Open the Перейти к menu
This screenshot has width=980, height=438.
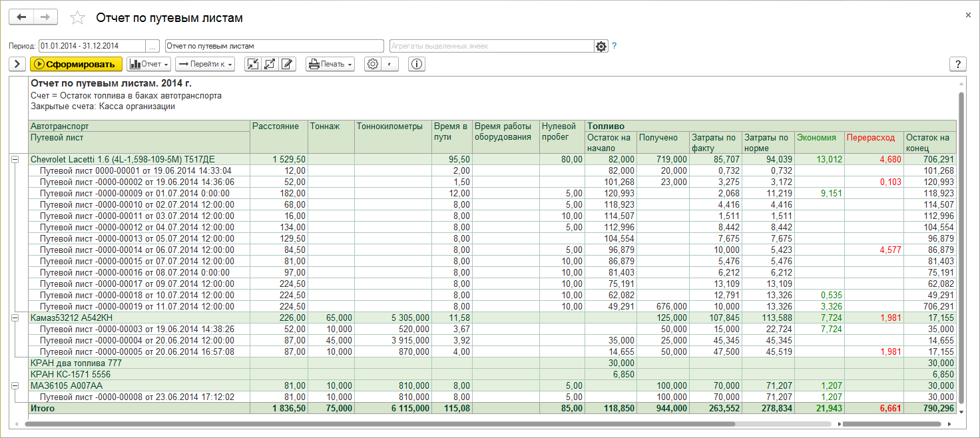(x=205, y=64)
